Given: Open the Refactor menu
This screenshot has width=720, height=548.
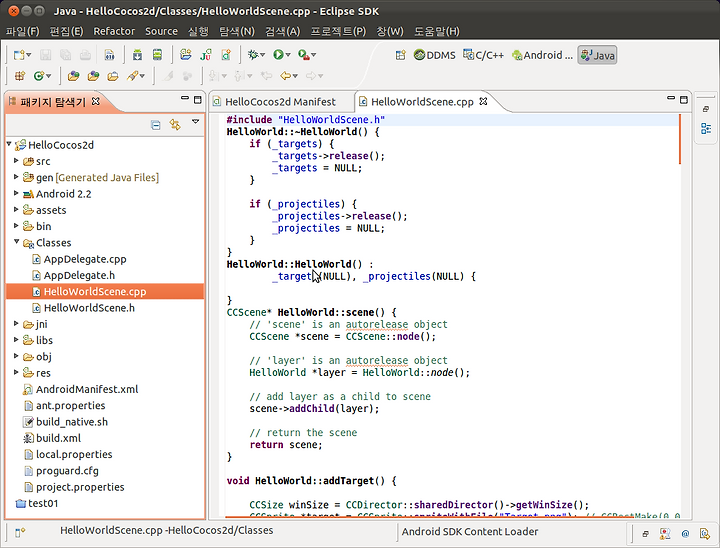Looking at the screenshot, I should coord(114,31).
